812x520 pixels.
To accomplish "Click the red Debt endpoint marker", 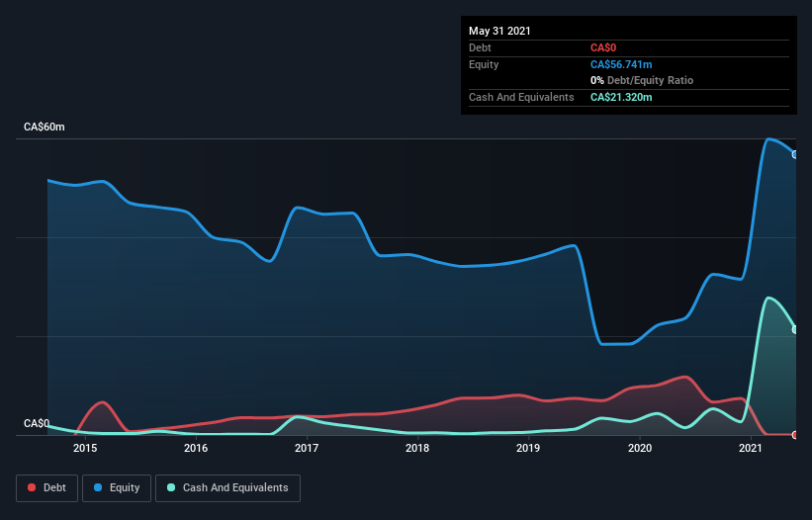I will click(795, 435).
